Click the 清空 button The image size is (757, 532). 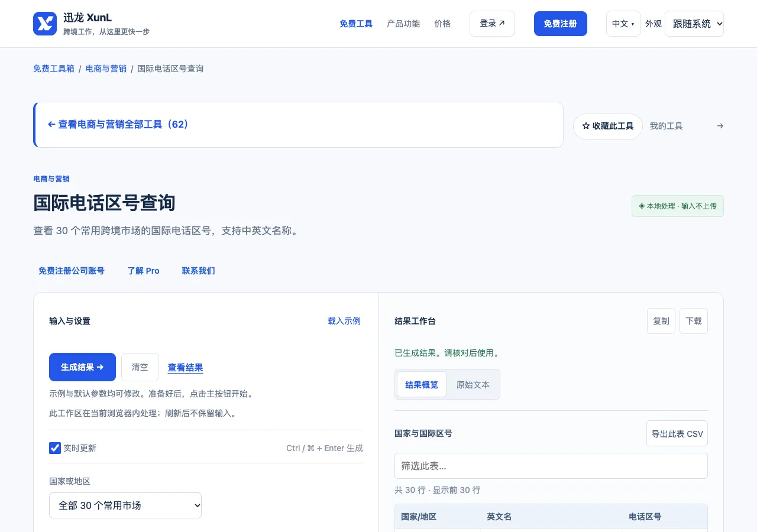coord(140,367)
